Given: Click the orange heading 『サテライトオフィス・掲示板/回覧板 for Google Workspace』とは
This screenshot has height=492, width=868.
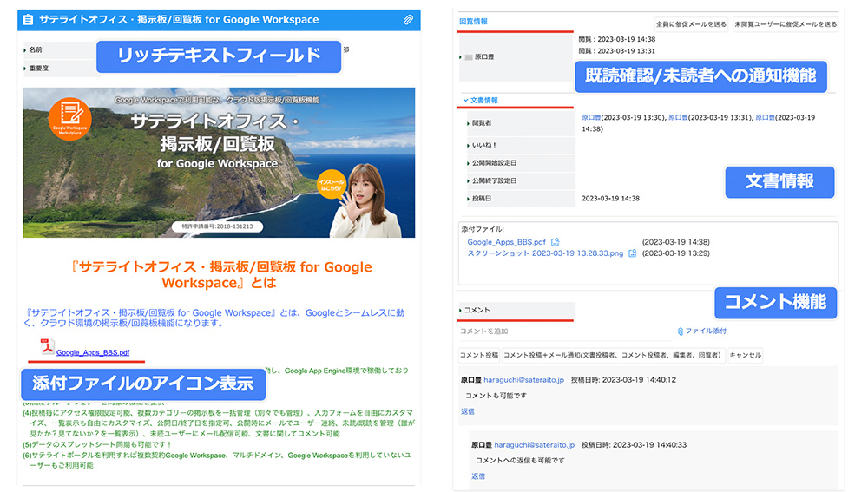Looking at the screenshot, I should coord(221,274).
